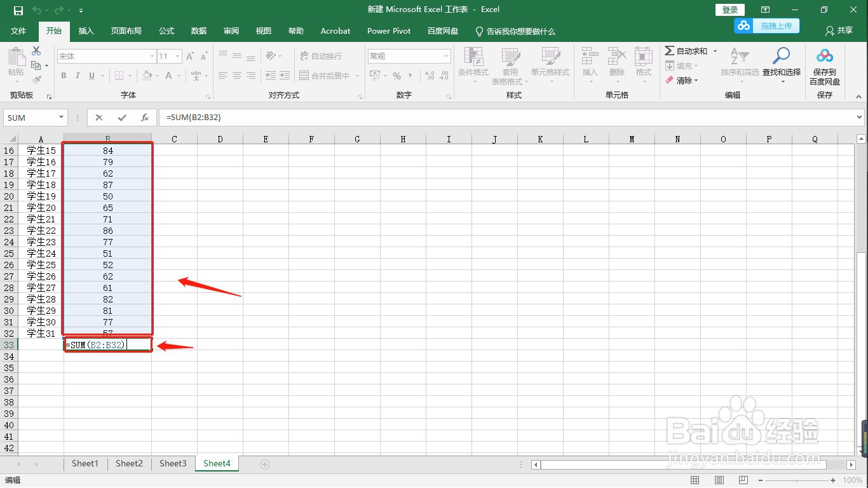Toggle Italic formatting
This screenshot has width=868, height=488.
tap(78, 76)
